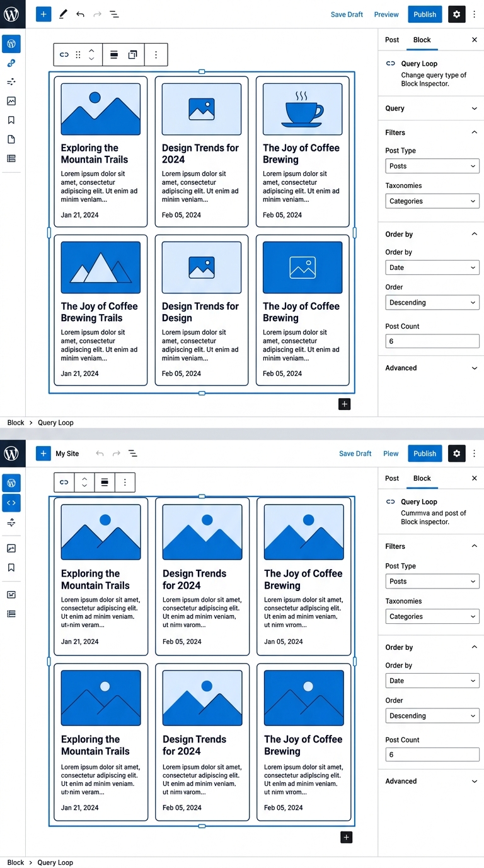Click Publish button in bottom editor
484x868 pixels.
click(x=425, y=454)
